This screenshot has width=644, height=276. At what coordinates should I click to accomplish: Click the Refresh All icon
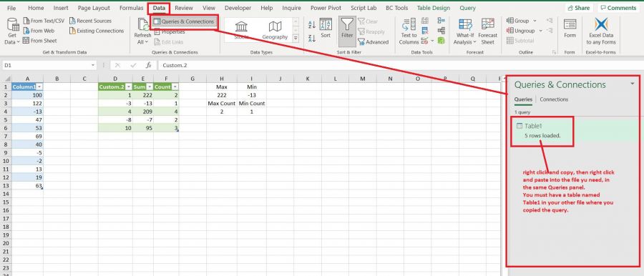coord(143,25)
